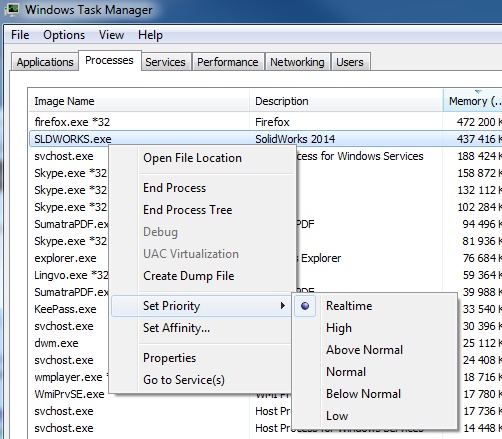Open the Performance tab
502x439 pixels.
228,62
